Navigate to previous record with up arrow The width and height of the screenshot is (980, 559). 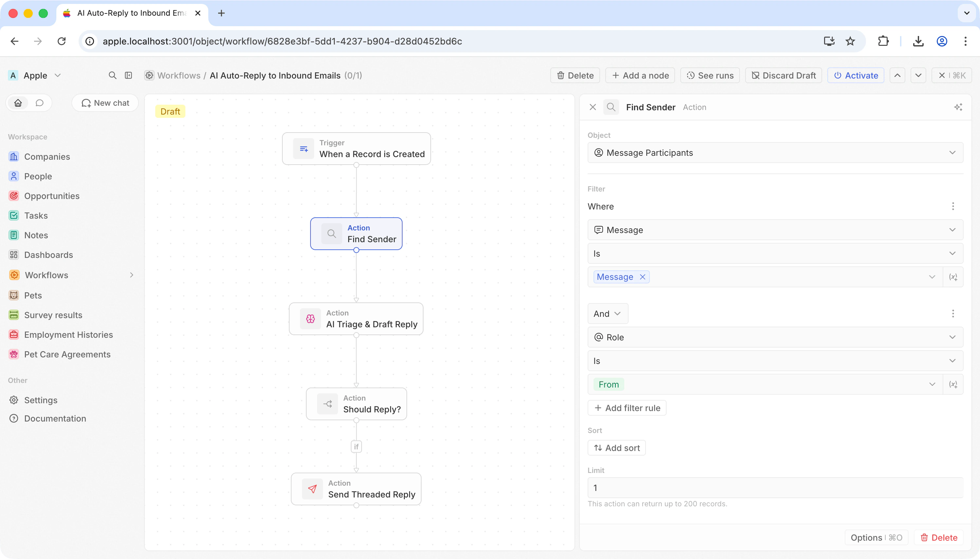897,75
